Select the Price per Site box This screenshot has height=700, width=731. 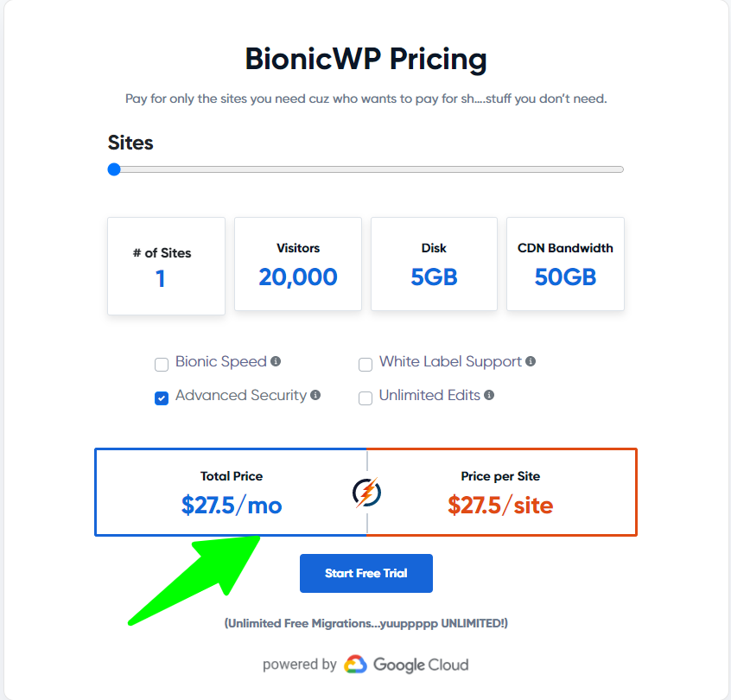pyautogui.click(x=501, y=492)
